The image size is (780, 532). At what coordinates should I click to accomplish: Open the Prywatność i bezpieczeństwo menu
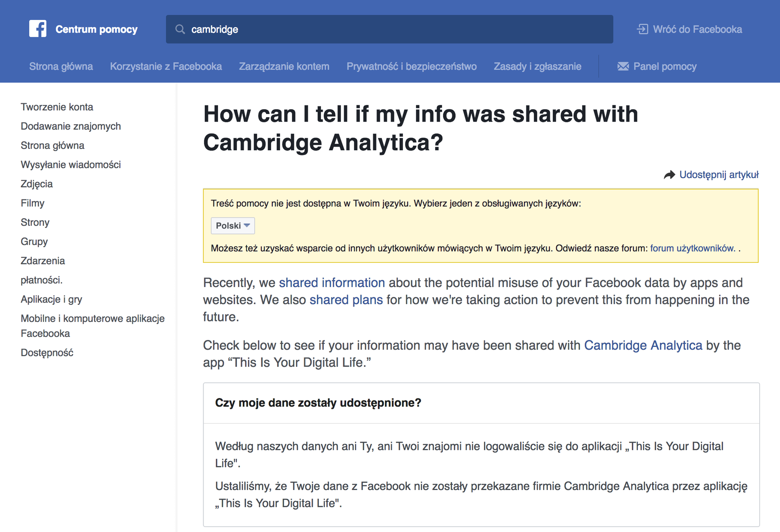pyautogui.click(x=411, y=66)
